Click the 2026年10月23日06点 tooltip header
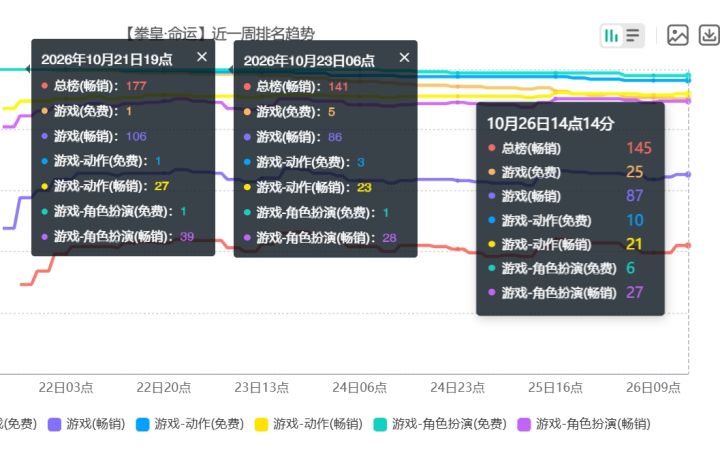720x458 pixels. click(309, 61)
